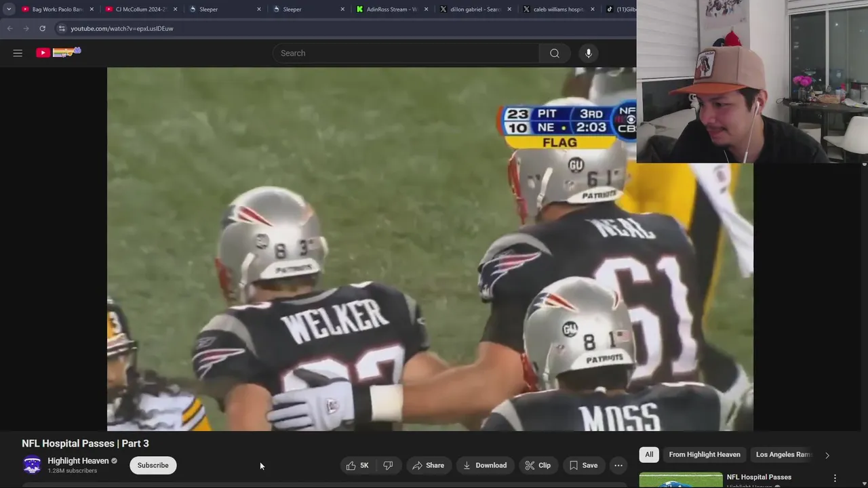868x488 pixels.
Task: Close the CJ McCollum tab
Action: [175, 9]
